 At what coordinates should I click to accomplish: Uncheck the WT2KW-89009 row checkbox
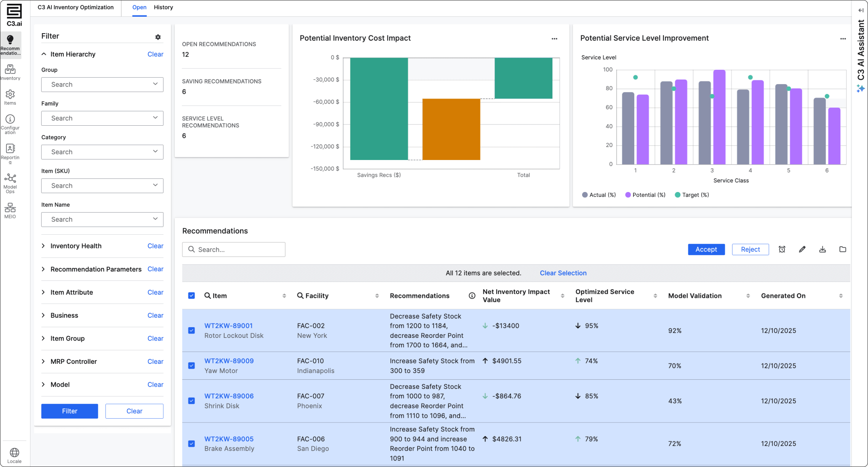pos(191,366)
